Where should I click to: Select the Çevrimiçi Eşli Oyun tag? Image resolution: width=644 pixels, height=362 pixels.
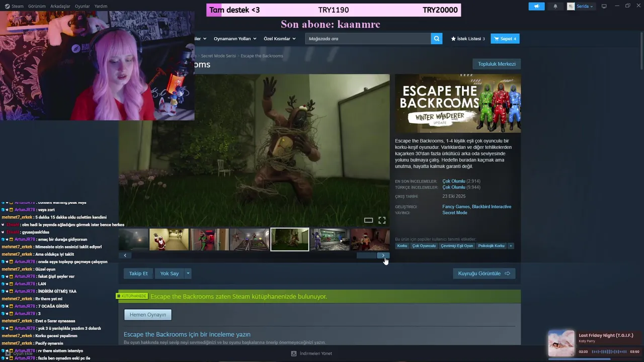click(457, 246)
